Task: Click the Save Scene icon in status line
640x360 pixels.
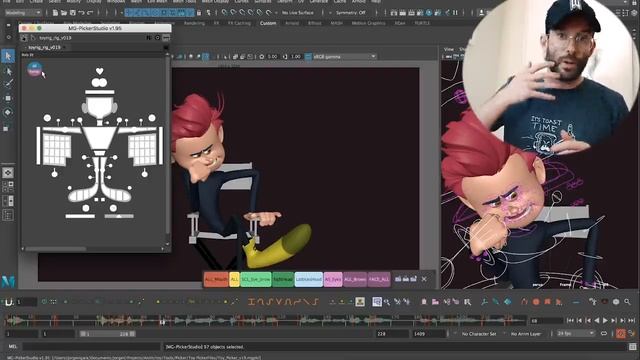Action: pos(73,13)
